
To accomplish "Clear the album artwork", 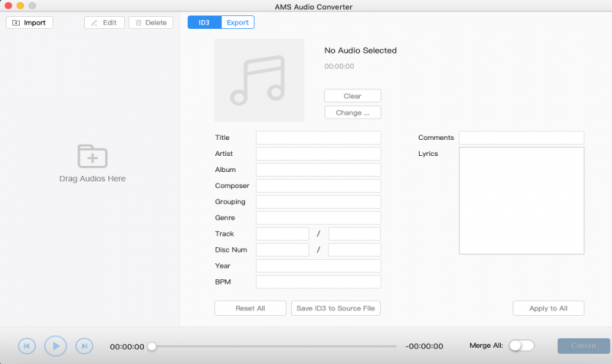I will coord(352,96).
